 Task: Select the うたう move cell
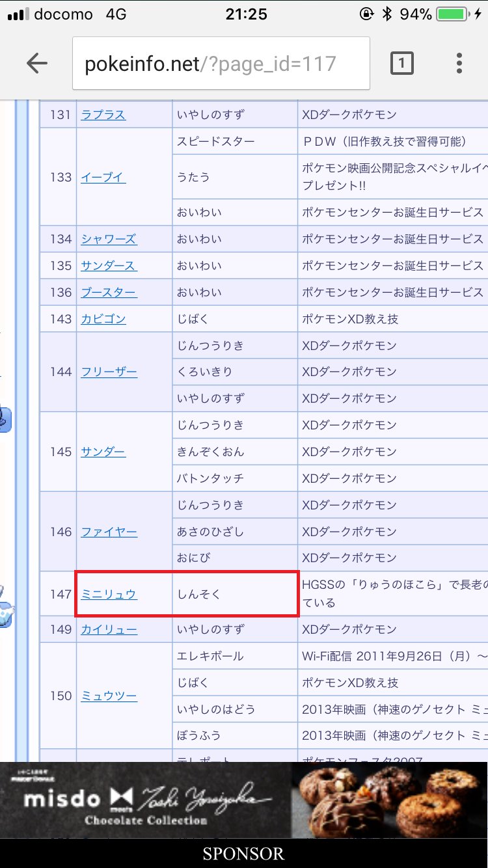pyautogui.click(x=235, y=177)
